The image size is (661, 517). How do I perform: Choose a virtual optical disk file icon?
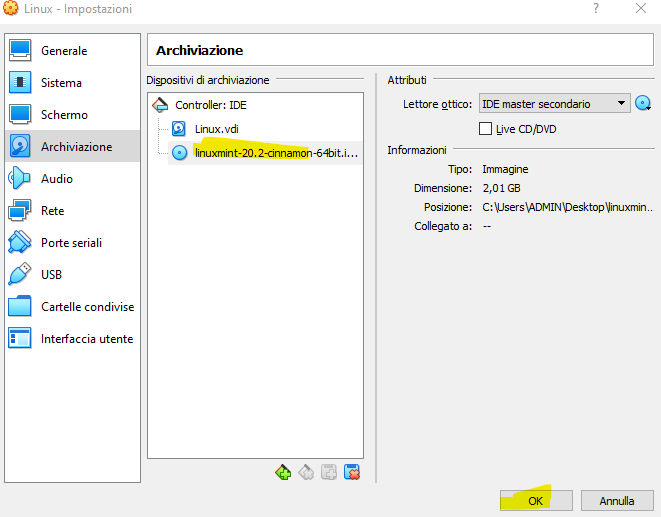click(x=643, y=103)
